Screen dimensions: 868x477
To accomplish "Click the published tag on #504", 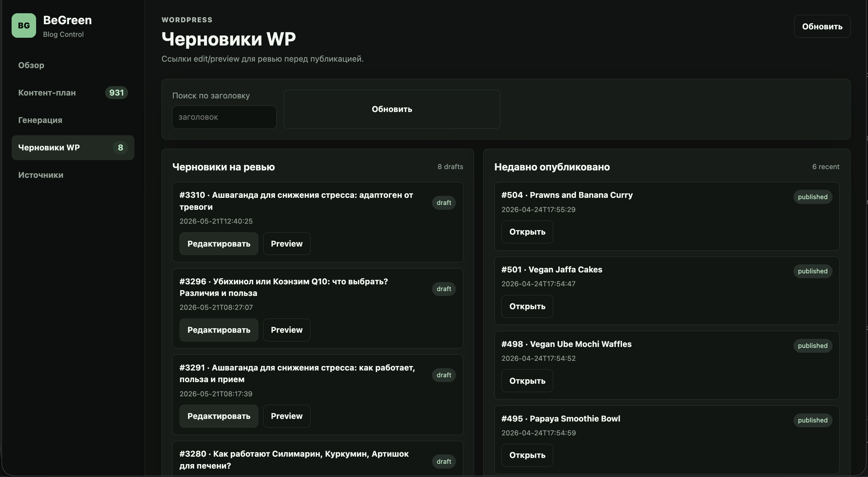I will tap(813, 197).
